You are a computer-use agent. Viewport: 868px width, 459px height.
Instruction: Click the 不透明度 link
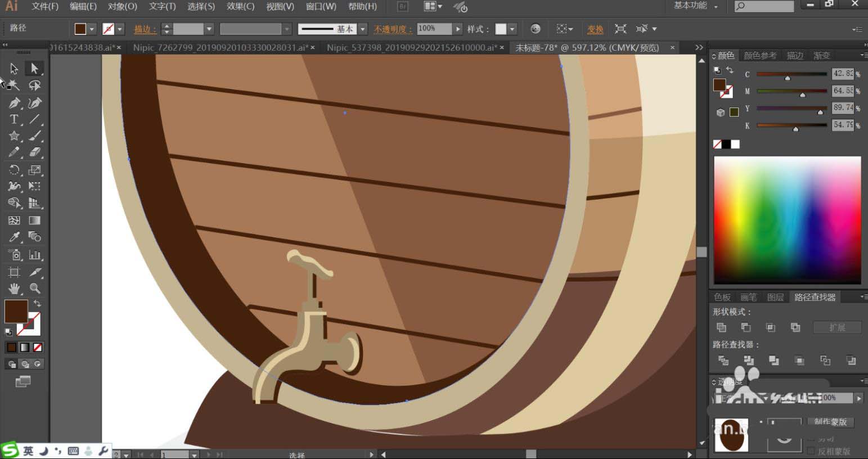(x=393, y=29)
